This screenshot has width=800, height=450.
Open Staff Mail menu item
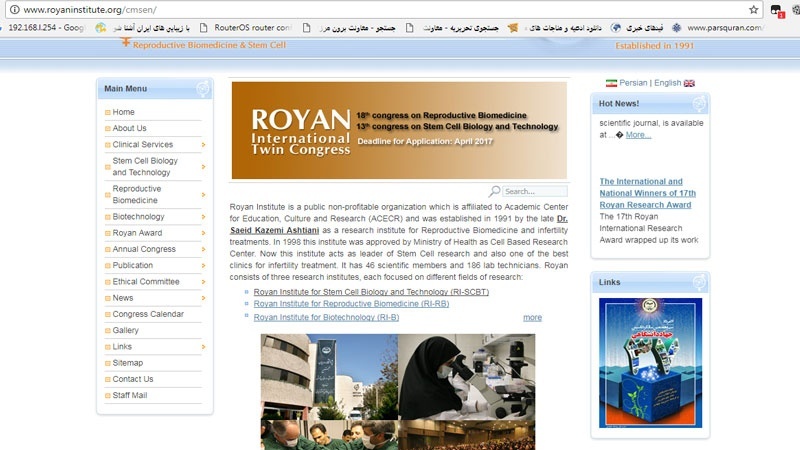tap(130, 395)
